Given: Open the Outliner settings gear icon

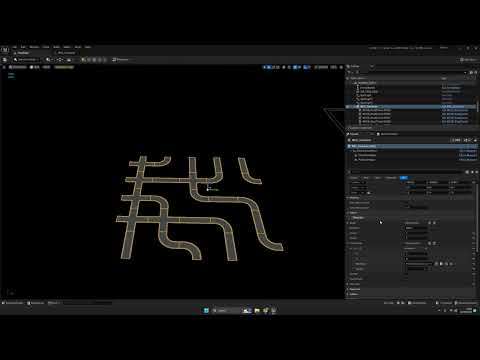Looking at the screenshot, I should click(475, 72).
